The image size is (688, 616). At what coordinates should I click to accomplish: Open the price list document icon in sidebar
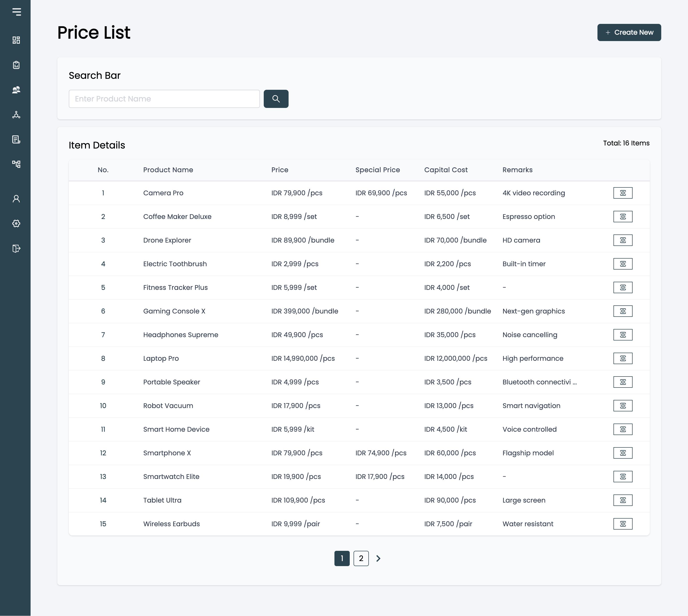[x=16, y=139]
